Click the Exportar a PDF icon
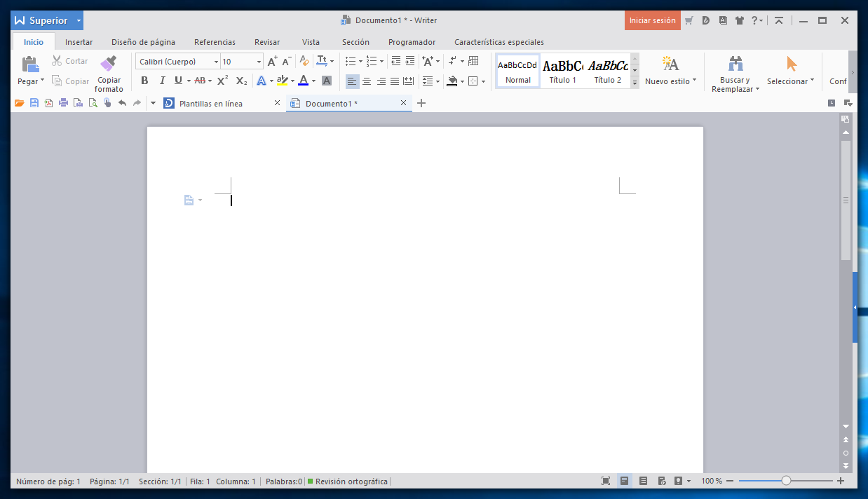The image size is (868, 499). click(48, 103)
